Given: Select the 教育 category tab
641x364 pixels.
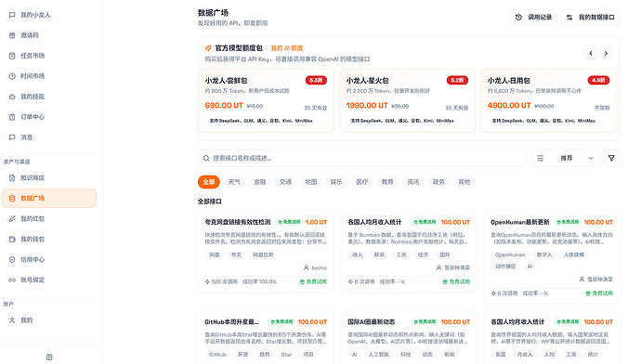Looking at the screenshot, I should [387, 182].
